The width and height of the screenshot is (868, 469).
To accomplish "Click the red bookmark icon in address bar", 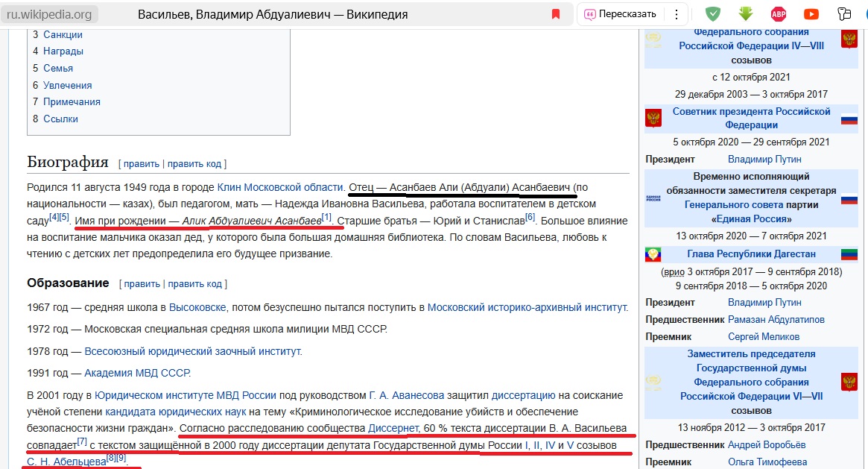I will coord(556,14).
